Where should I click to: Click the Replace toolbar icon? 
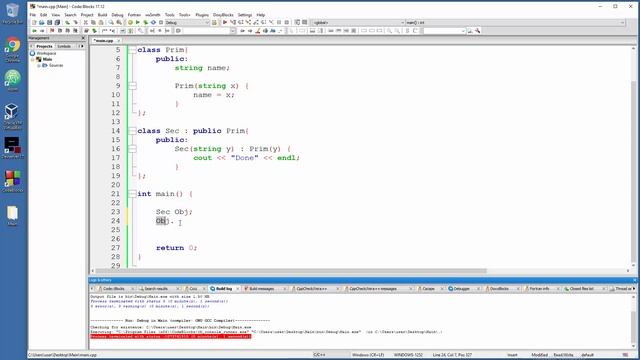pyautogui.click(x=119, y=22)
